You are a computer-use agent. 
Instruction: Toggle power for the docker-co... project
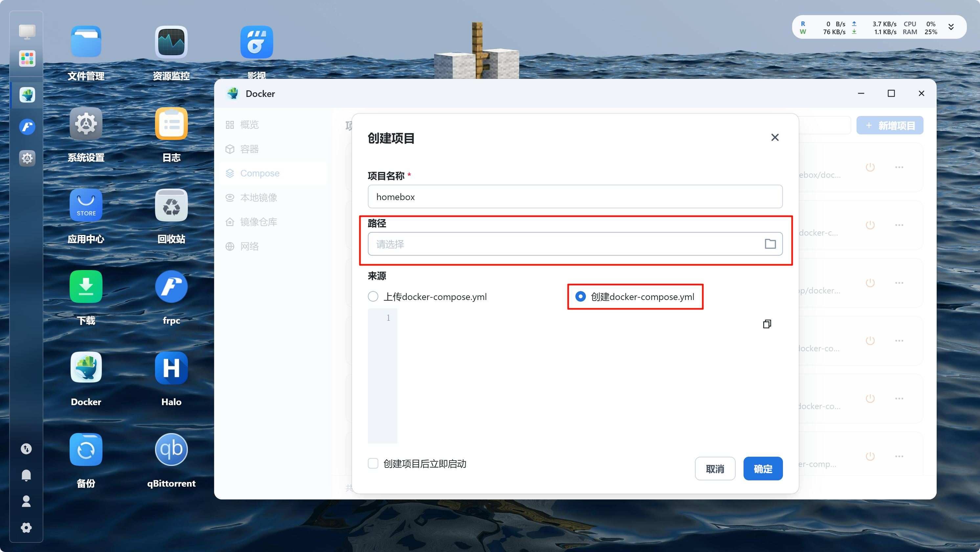[870, 399]
